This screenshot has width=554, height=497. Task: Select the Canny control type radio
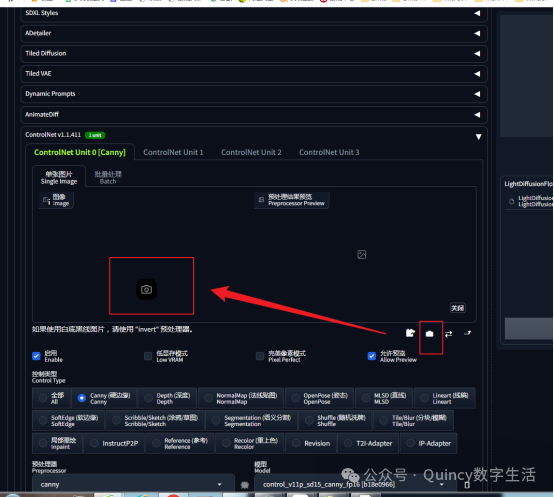(82, 398)
